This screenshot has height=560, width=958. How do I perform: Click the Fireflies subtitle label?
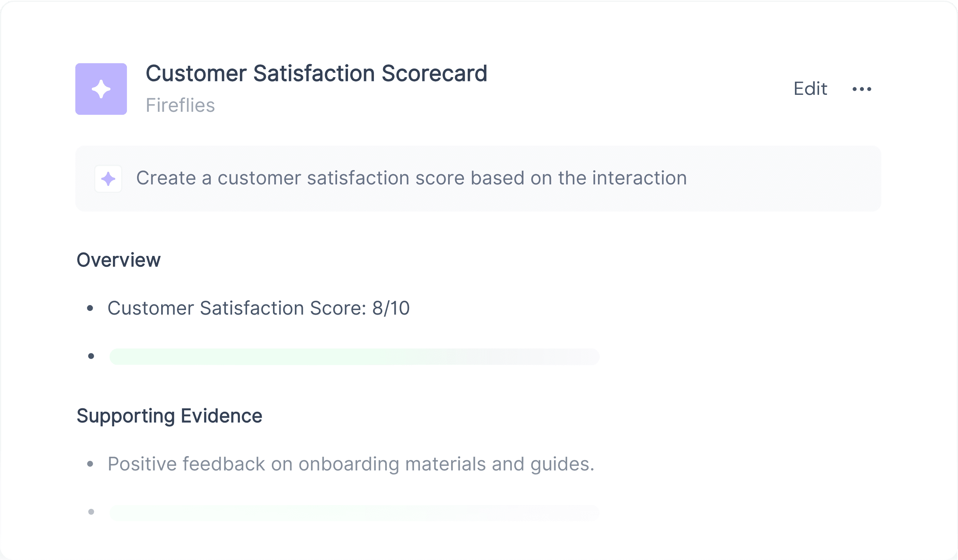coord(180,105)
